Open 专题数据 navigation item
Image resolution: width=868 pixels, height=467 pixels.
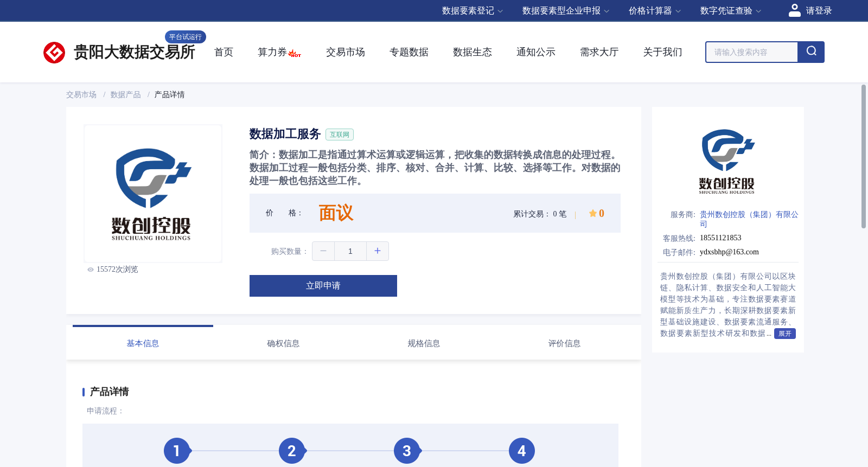pyautogui.click(x=409, y=52)
